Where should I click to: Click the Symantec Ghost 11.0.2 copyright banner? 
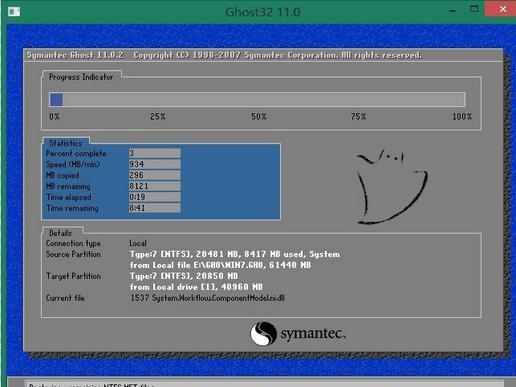tap(224, 55)
